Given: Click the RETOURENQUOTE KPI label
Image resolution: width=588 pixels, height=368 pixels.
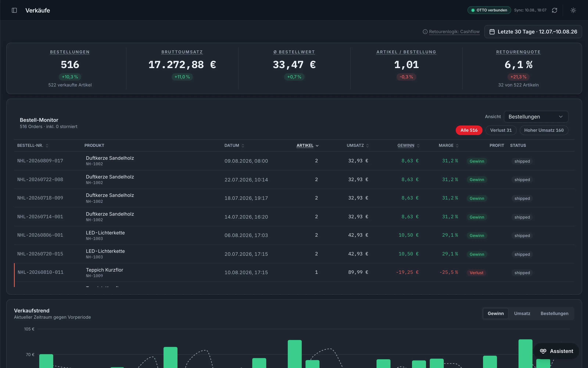Looking at the screenshot, I should pos(518,52).
